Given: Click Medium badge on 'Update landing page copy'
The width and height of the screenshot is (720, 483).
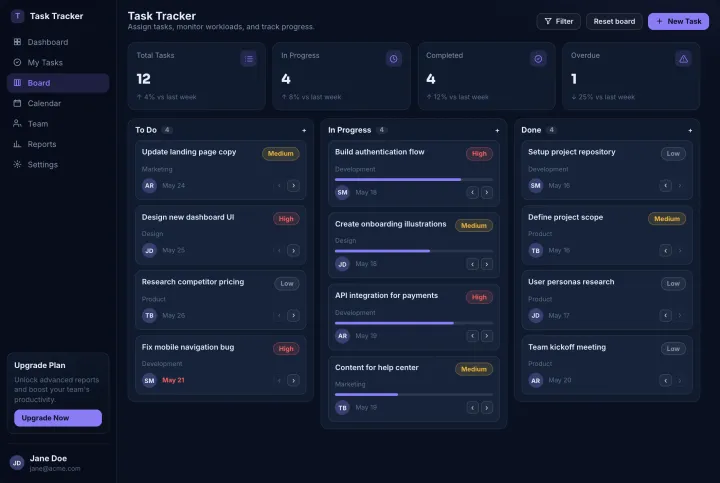Looking at the screenshot, I should (281, 154).
